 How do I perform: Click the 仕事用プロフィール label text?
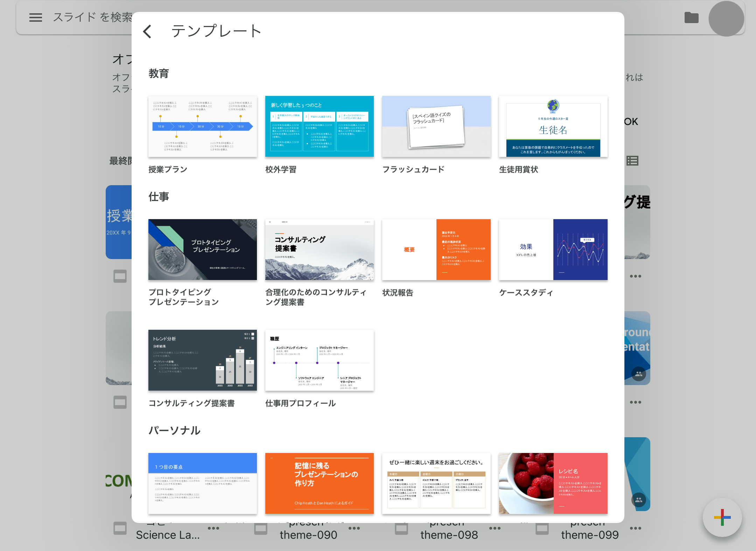coord(301,403)
